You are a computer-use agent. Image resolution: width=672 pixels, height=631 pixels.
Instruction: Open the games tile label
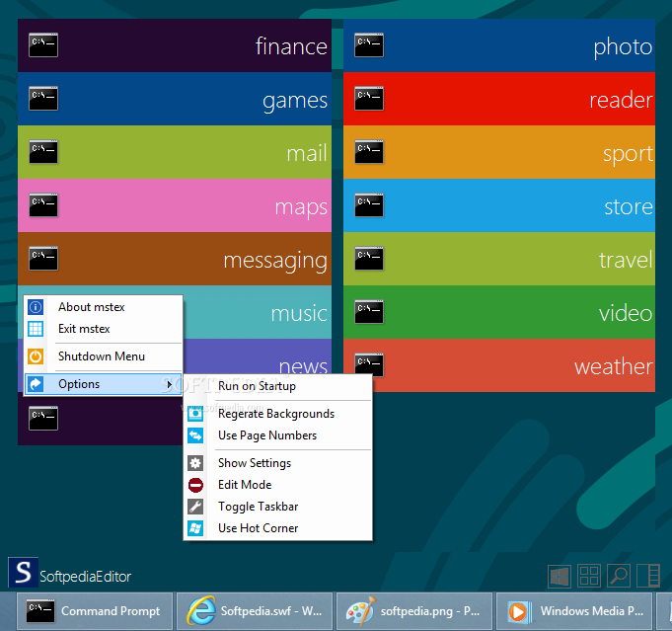295,102
